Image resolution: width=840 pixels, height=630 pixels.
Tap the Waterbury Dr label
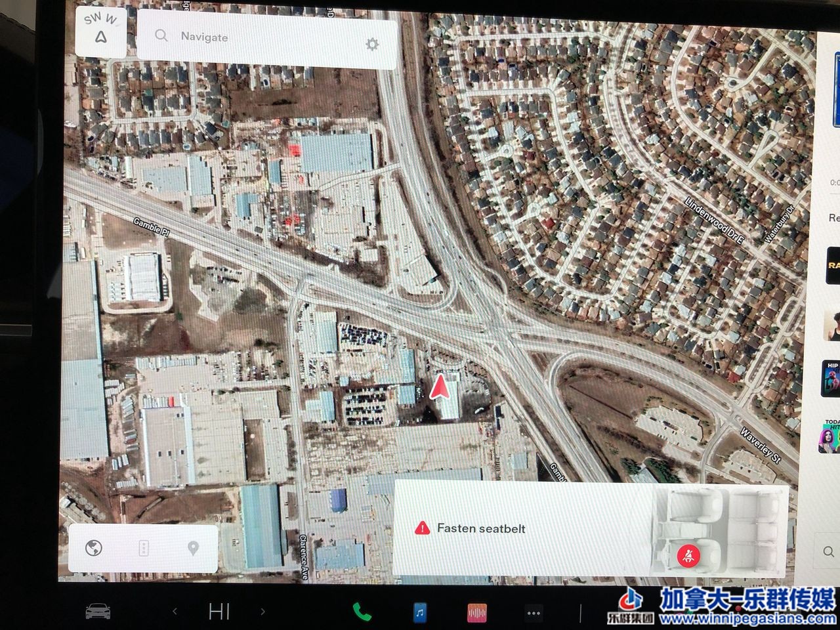click(x=780, y=224)
